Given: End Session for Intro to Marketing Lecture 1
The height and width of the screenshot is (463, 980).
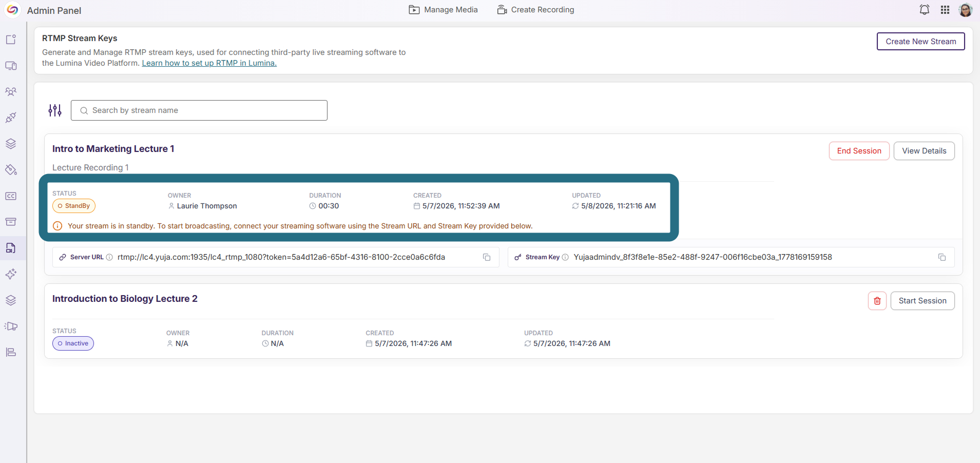Looking at the screenshot, I should (859, 151).
